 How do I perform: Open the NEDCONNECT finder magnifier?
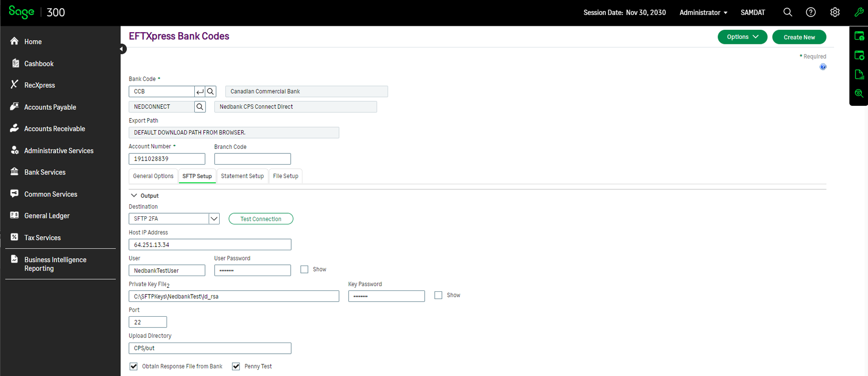pos(200,107)
